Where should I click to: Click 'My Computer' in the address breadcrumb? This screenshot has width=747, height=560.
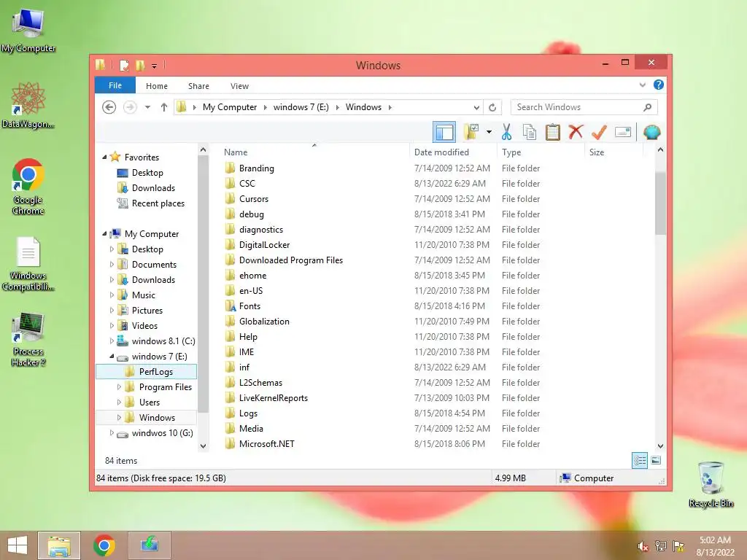[230, 107]
